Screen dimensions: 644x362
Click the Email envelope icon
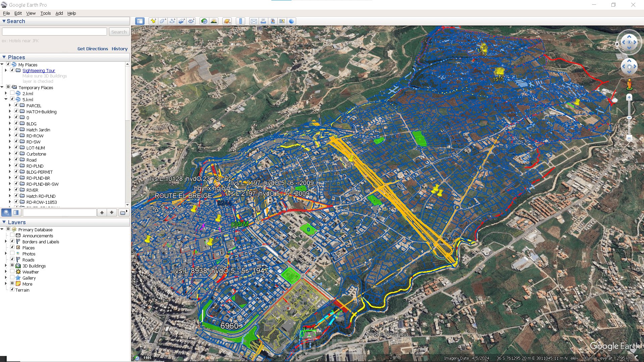coord(254,21)
